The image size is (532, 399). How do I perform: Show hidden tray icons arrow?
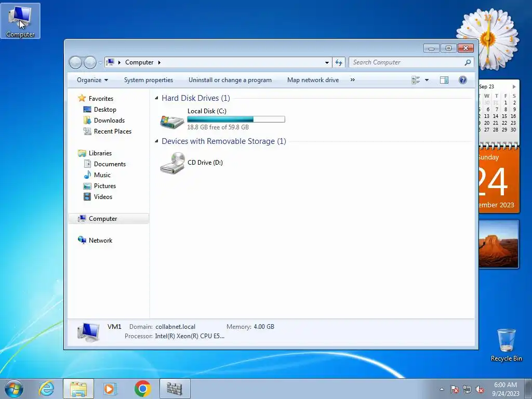pos(442,389)
